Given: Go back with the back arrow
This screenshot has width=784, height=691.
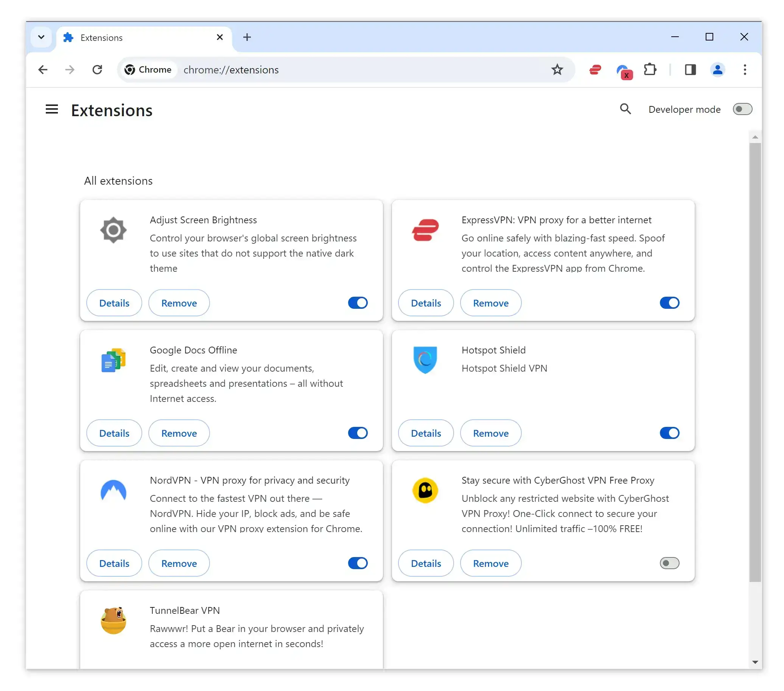Looking at the screenshot, I should tap(43, 70).
